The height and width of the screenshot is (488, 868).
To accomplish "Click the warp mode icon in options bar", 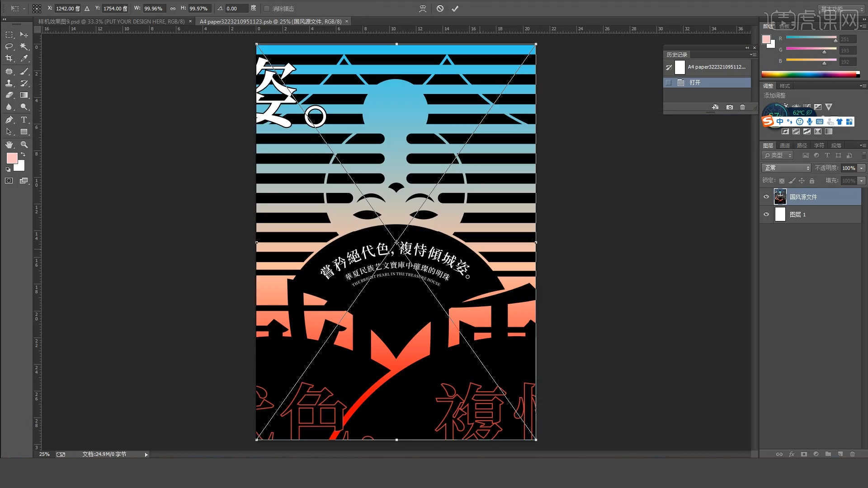I will [x=423, y=9].
